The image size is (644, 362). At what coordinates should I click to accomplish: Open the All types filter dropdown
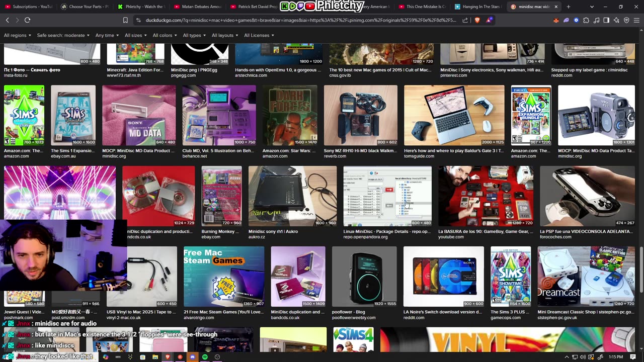(x=194, y=35)
